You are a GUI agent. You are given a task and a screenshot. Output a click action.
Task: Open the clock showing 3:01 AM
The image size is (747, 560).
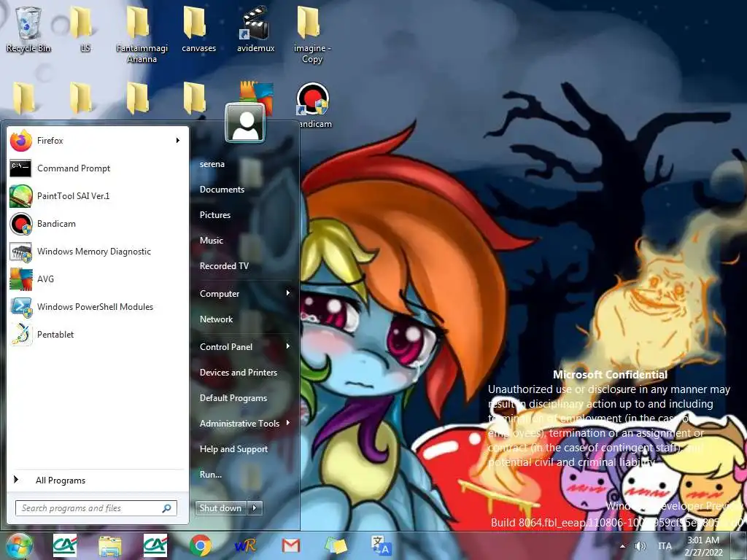pyautogui.click(x=704, y=546)
